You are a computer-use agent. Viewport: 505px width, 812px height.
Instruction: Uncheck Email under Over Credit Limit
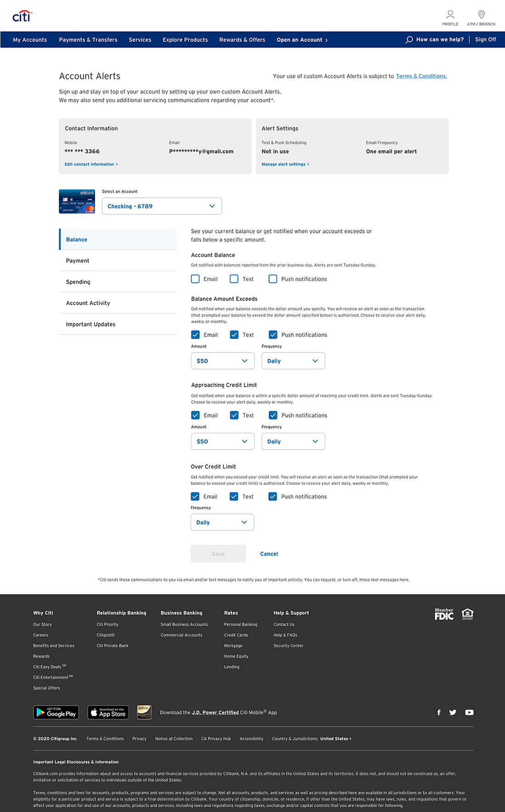pyautogui.click(x=195, y=496)
